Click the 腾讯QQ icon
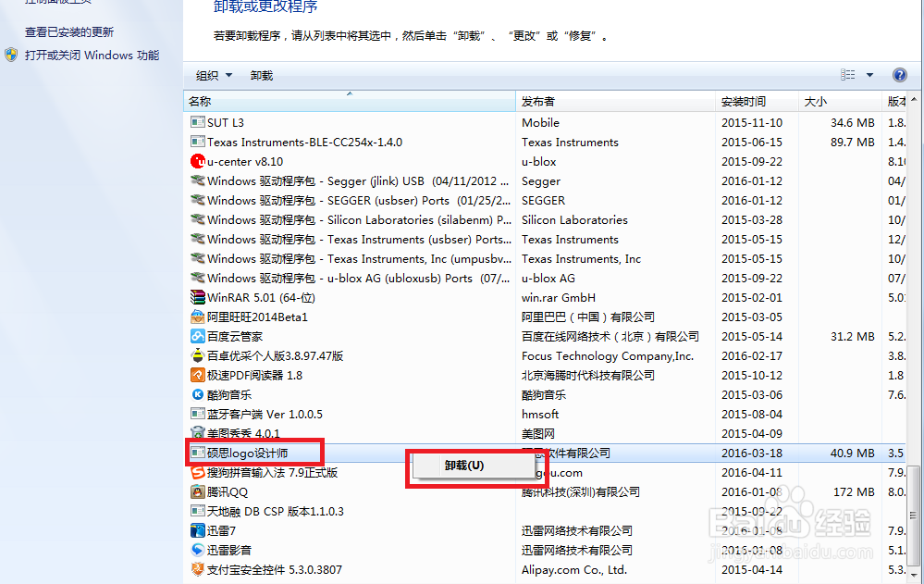This screenshot has height=584, width=924. pyautogui.click(x=197, y=492)
